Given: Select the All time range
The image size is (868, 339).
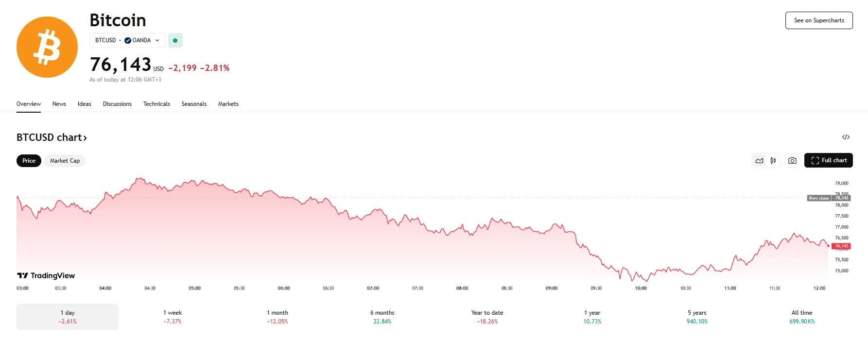Looking at the screenshot, I should point(801,317).
